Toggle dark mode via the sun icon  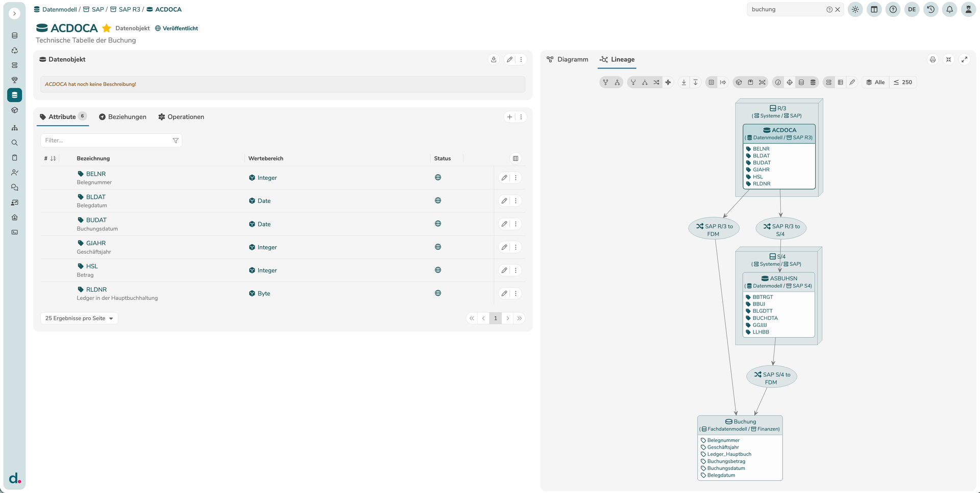tap(855, 9)
